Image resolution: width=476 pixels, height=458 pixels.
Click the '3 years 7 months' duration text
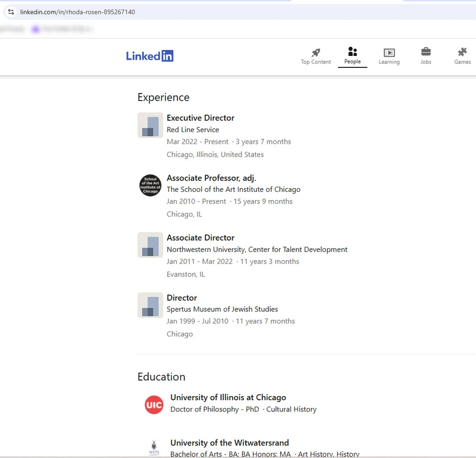[x=263, y=142]
